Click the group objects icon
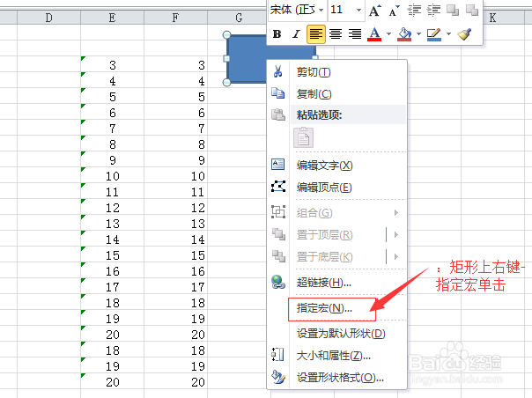Viewport: 532px width, 398px height. 278,211
